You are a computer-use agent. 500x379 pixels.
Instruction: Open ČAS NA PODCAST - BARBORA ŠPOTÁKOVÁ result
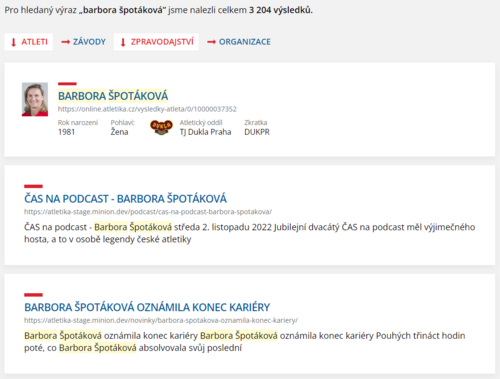point(125,199)
